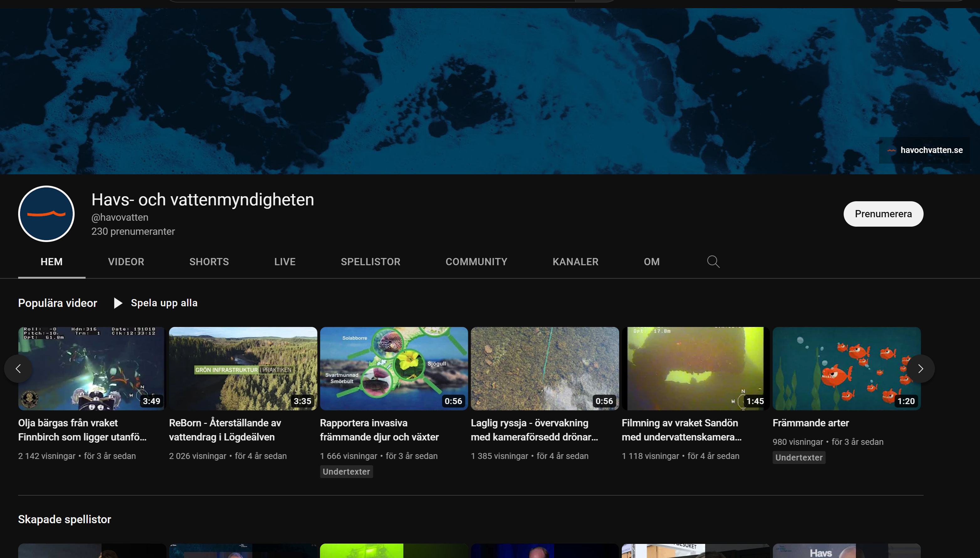Screen dimensions: 980x558
Task: Open the Filmning av vraket Sandön thumbnail
Action: click(696, 369)
